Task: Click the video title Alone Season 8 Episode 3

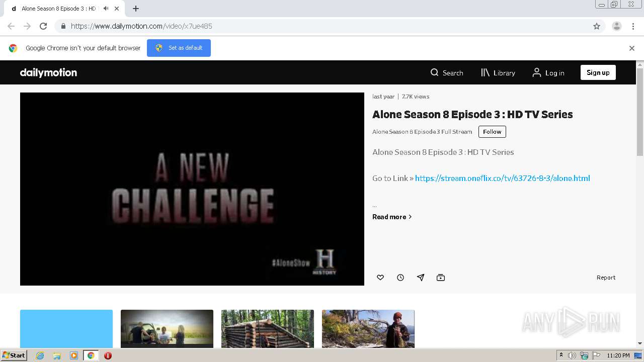Action: pos(472,114)
